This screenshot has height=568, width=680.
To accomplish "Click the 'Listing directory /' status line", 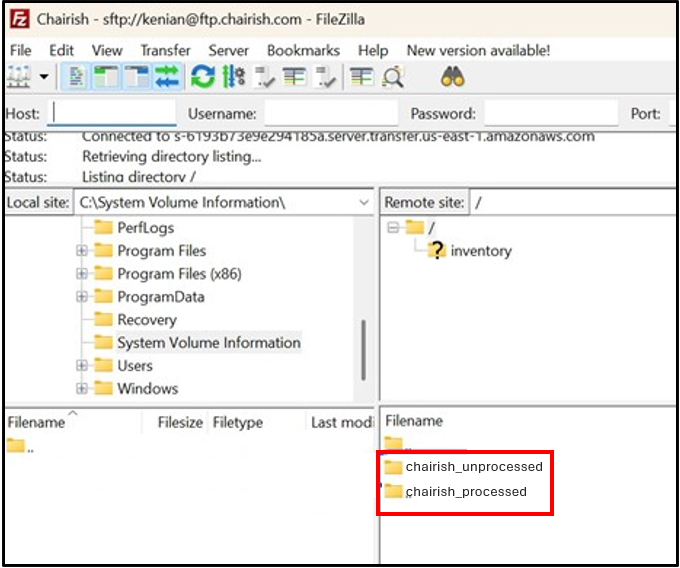I will tap(139, 176).
